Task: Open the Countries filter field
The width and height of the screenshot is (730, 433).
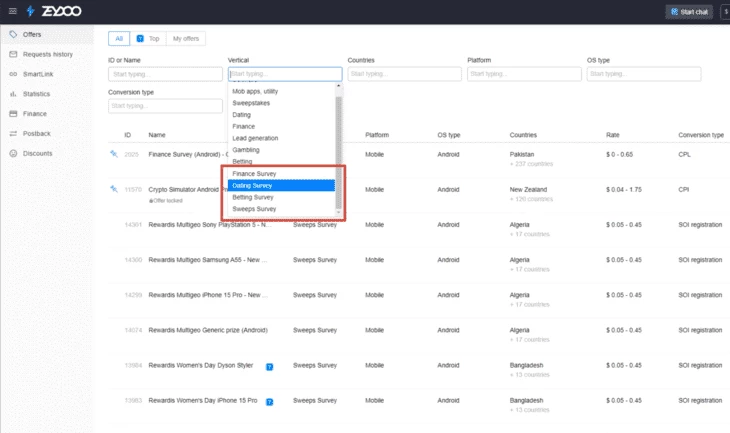Action: 405,74
